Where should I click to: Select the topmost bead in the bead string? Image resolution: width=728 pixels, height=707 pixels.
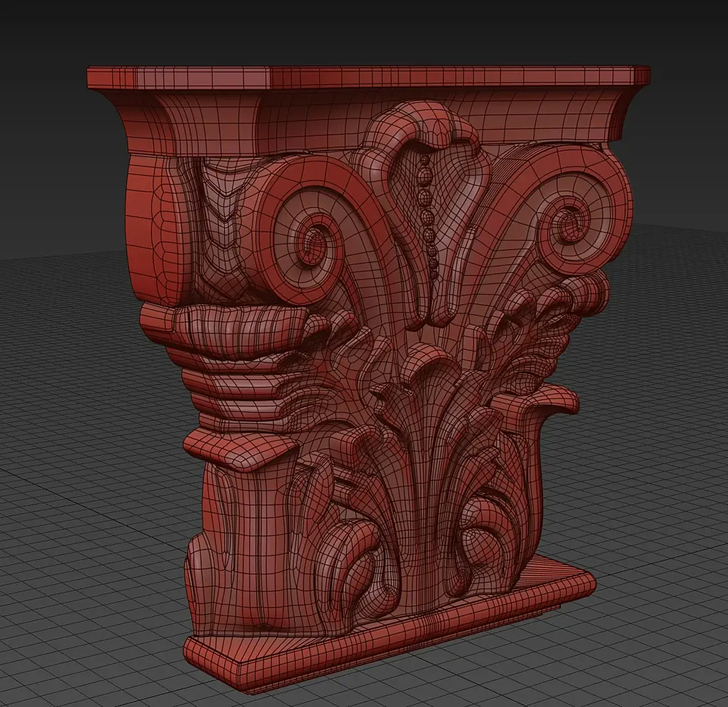pos(423,160)
